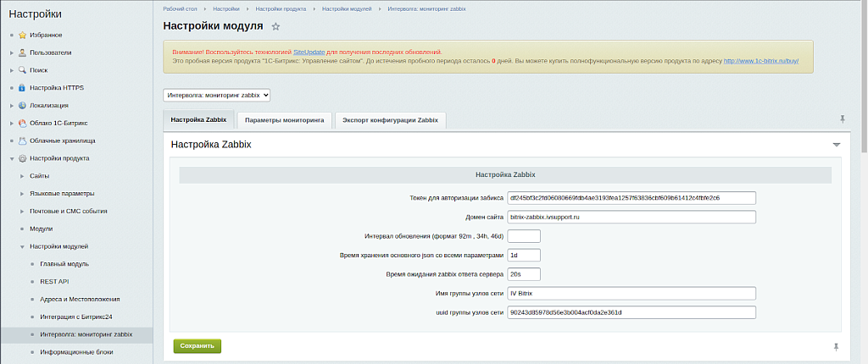Click the green Сохранить button

[x=197, y=345]
